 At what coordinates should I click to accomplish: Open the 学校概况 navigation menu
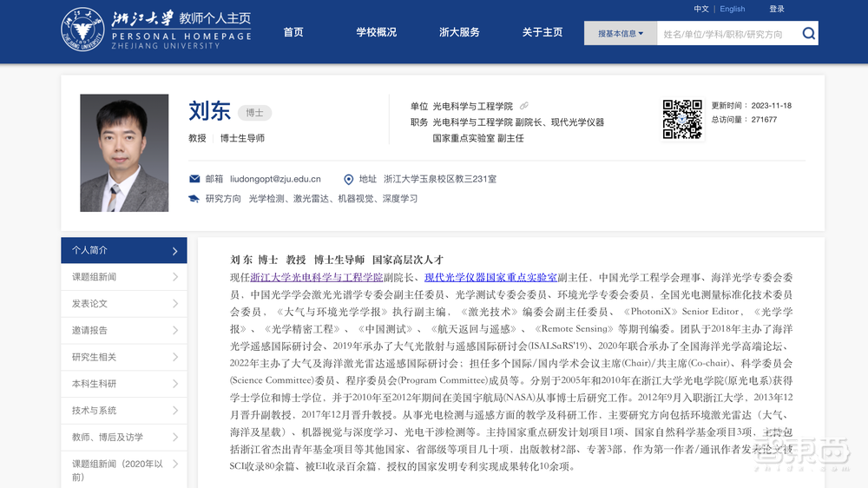(x=376, y=32)
